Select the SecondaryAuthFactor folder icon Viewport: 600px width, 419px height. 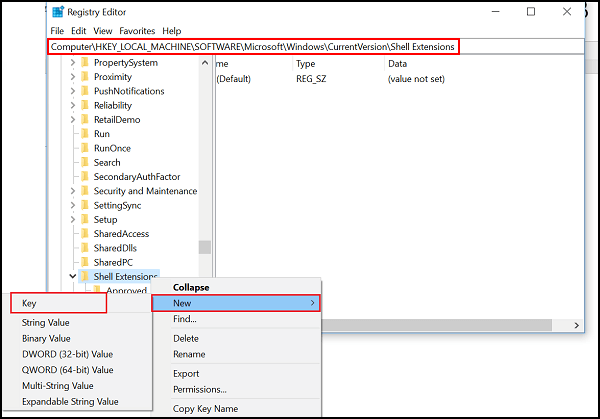click(x=85, y=176)
